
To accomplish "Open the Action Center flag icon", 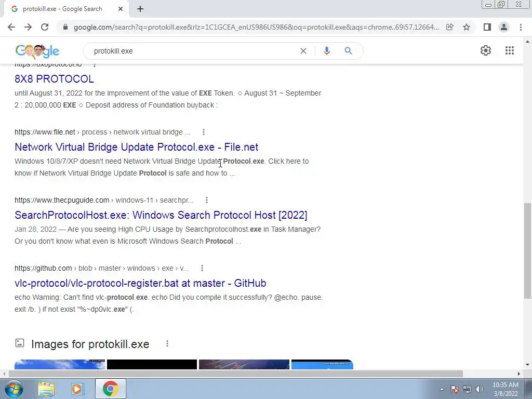I will 455,389.
